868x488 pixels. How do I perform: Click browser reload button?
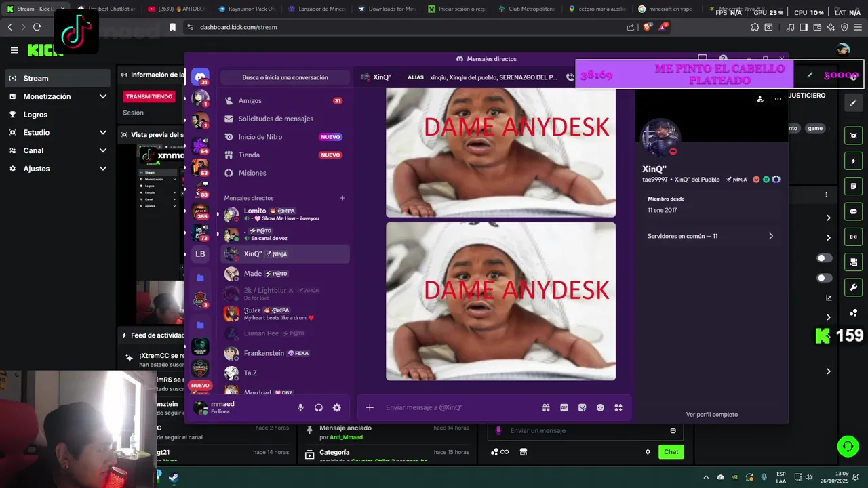click(x=37, y=27)
